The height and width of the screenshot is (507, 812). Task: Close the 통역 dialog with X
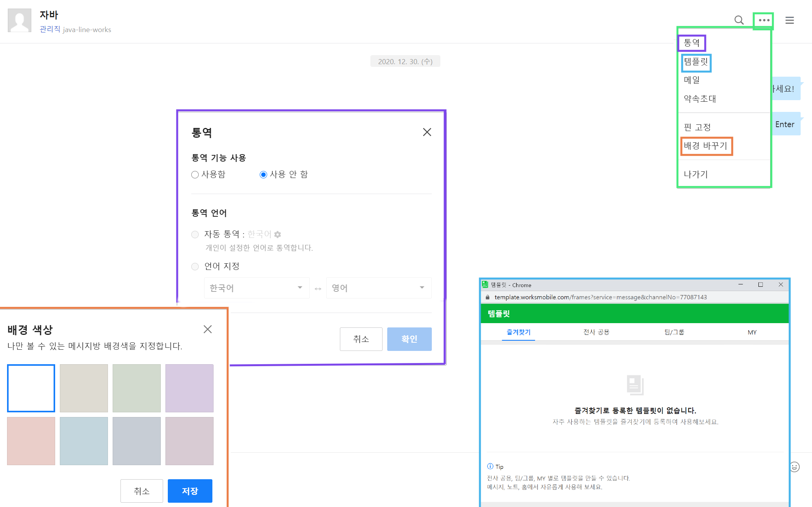427,132
